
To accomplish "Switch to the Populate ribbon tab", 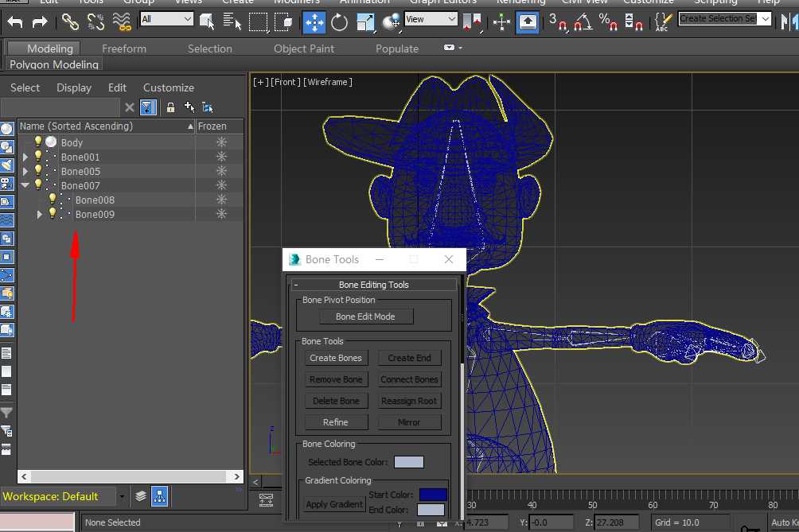I will (x=397, y=49).
